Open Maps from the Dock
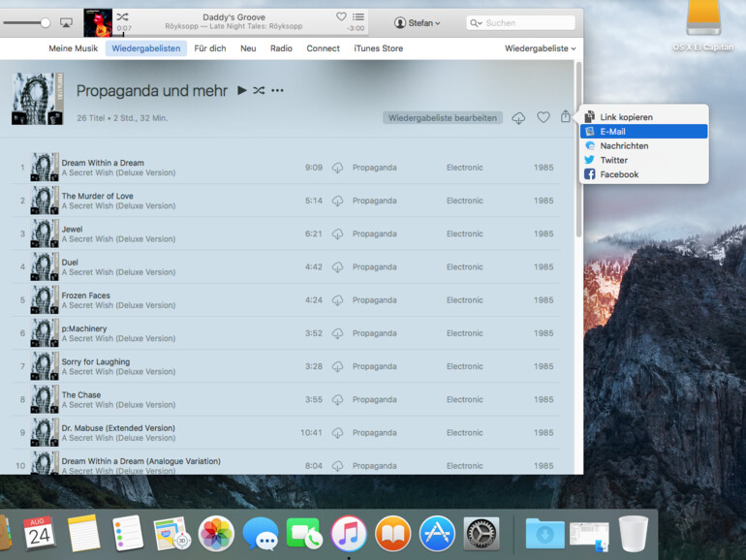Viewport: 746px width, 560px height. 171,533
